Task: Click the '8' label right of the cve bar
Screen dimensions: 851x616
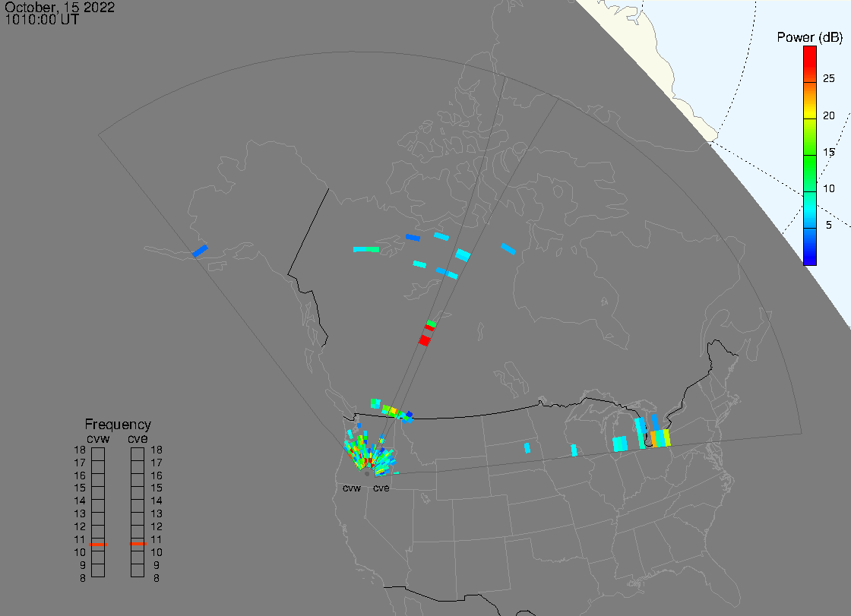Action: 157,579
